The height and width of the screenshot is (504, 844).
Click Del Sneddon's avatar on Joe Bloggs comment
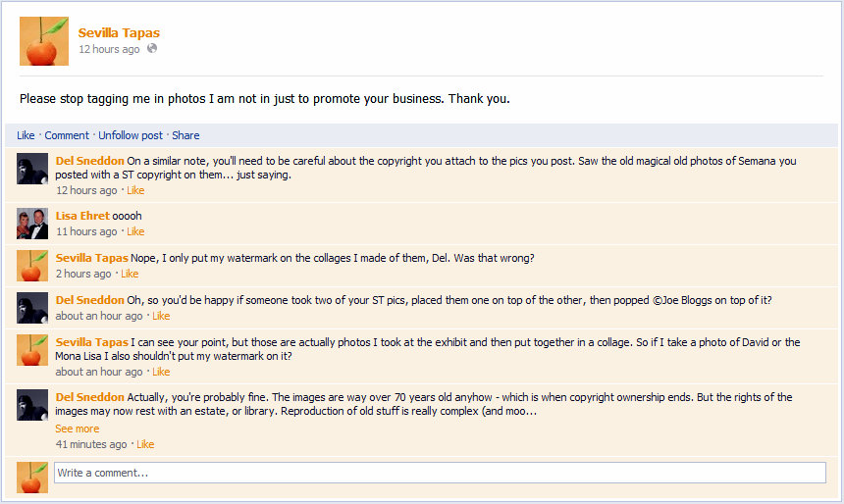click(x=32, y=308)
